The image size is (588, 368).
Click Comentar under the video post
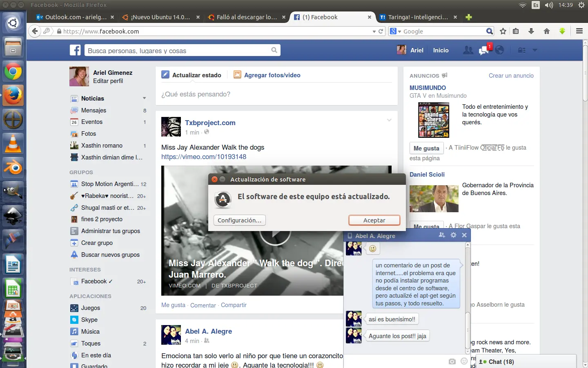(x=203, y=305)
